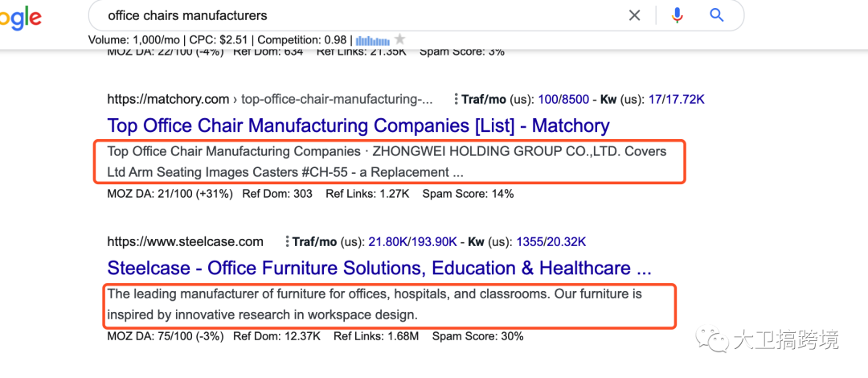Click the Steelcase keyword count 1355/20.32K
Viewport: 868px width, 378px height.
pyautogui.click(x=551, y=241)
